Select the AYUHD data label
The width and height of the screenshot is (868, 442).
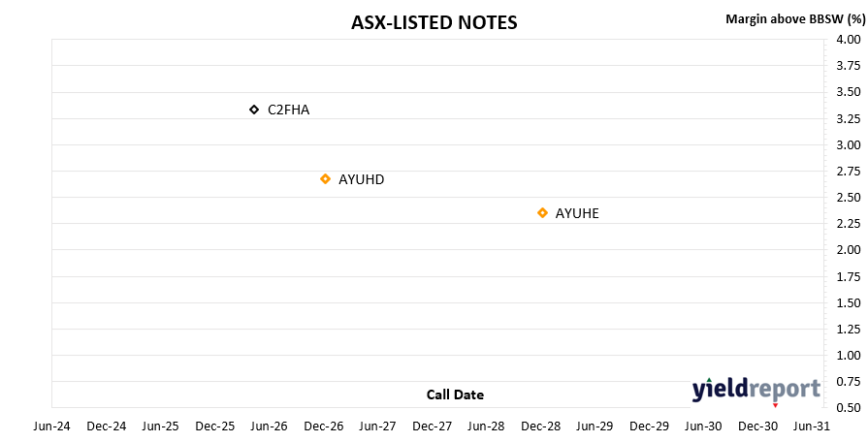tap(362, 179)
